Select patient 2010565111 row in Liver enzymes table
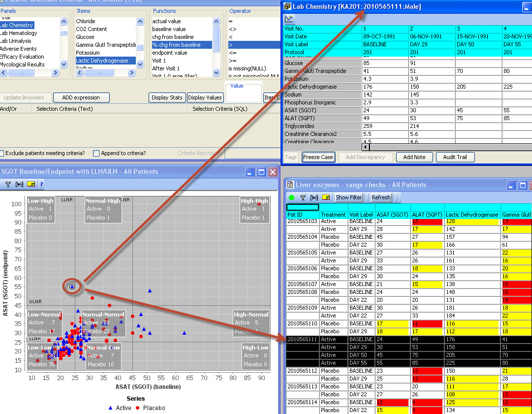 pos(409,339)
